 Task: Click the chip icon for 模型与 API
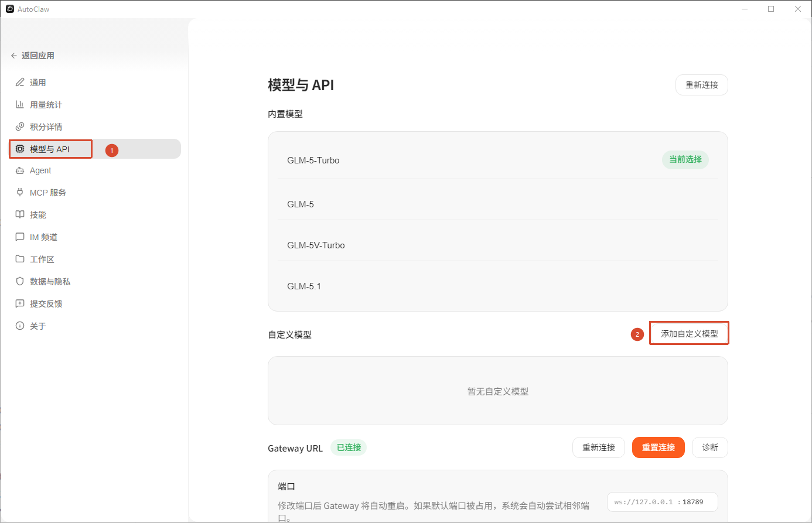20,149
